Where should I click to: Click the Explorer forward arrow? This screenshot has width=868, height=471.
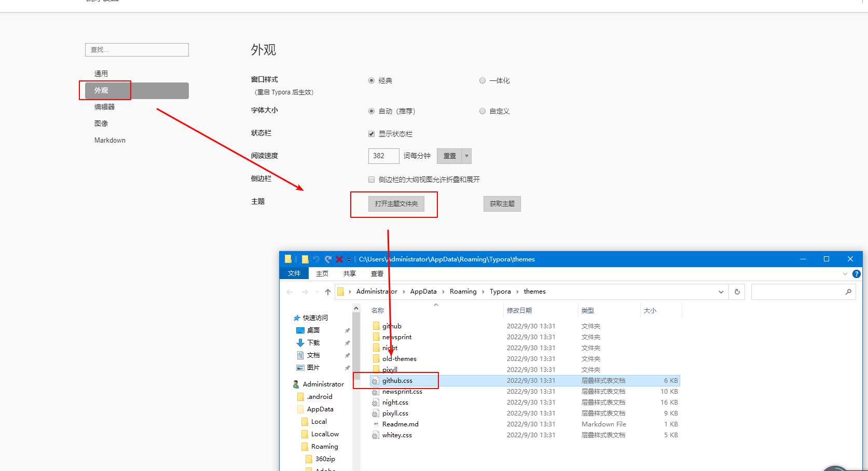(305, 292)
